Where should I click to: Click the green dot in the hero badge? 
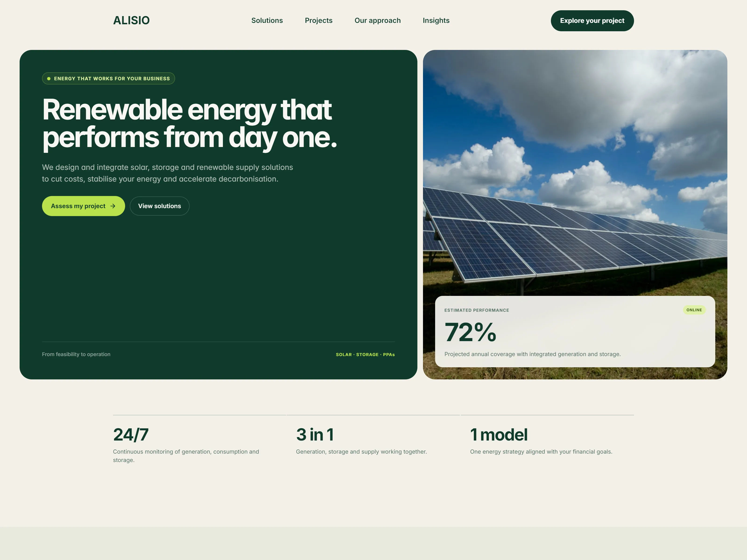(x=49, y=79)
